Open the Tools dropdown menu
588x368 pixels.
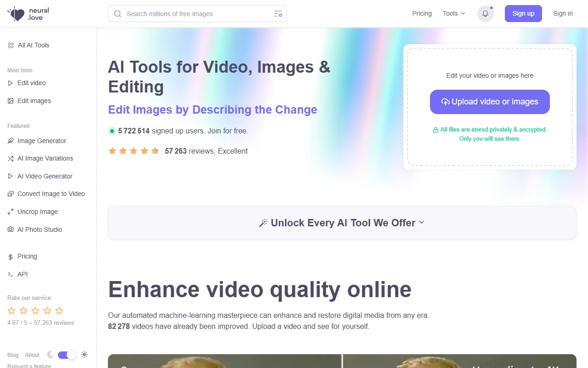coord(454,13)
